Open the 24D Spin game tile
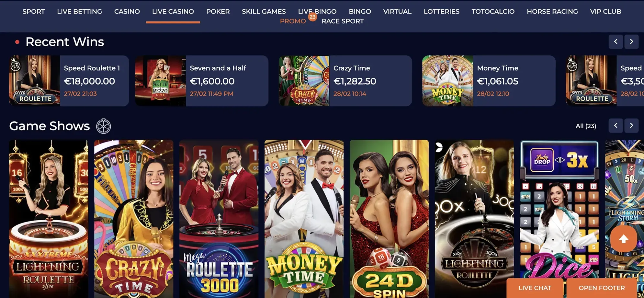This screenshot has height=298, width=644. click(x=389, y=219)
